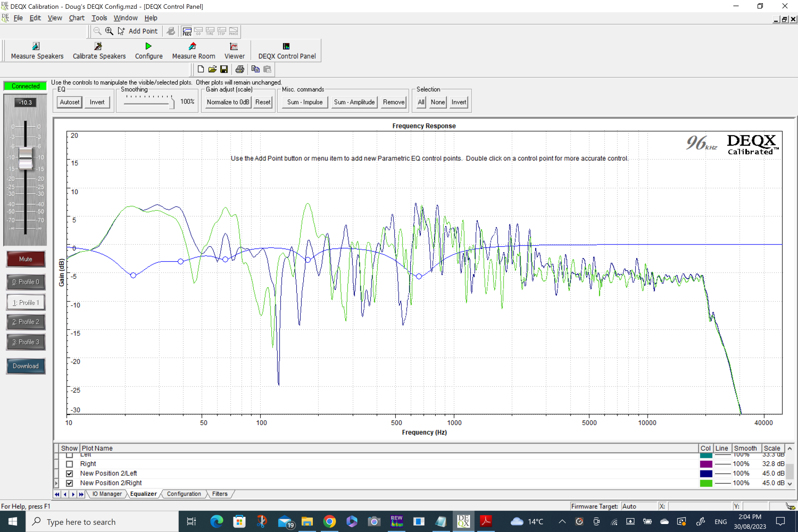Uncheck the New Position 2/Right plot
This screenshot has height=532, width=798.
point(69,483)
